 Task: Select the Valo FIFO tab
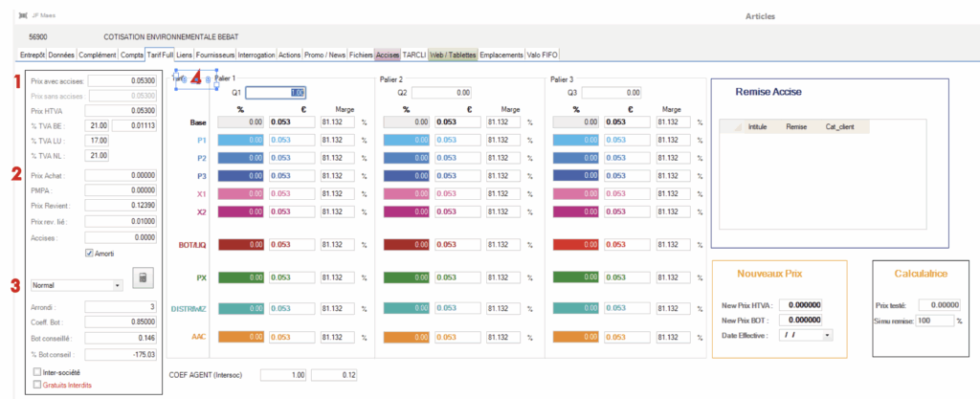click(x=545, y=55)
